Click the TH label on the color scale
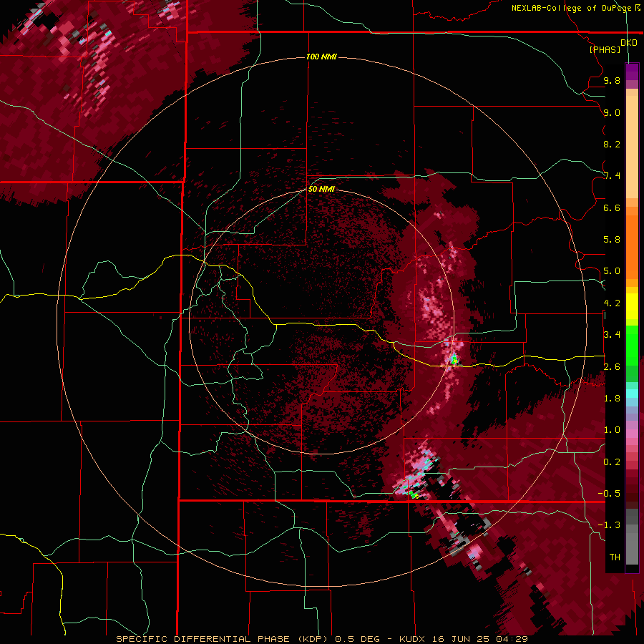Viewport: 644px width, 644px height. tap(615, 557)
